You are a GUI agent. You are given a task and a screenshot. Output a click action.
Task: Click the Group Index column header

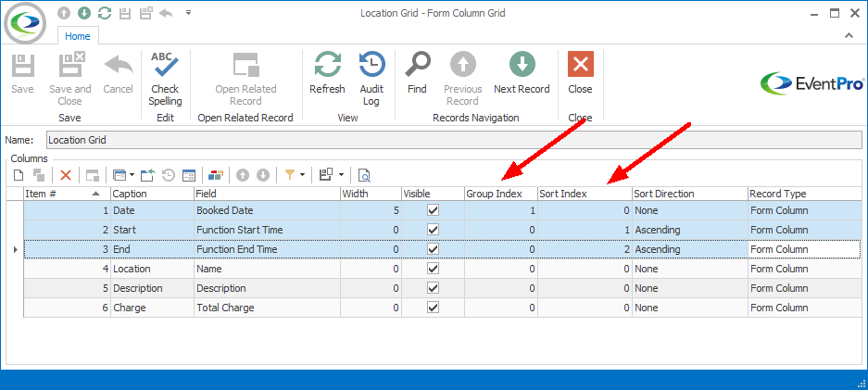[501, 194]
